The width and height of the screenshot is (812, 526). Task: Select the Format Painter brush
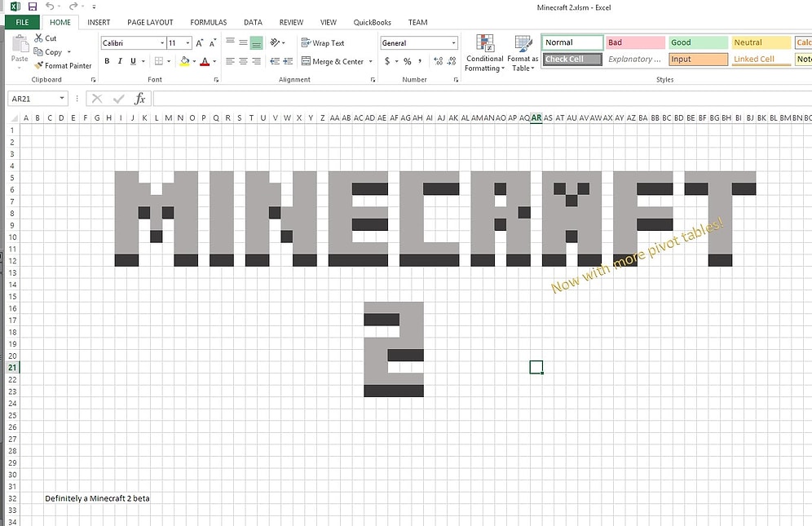pyautogui.click(x=38, y=65)
